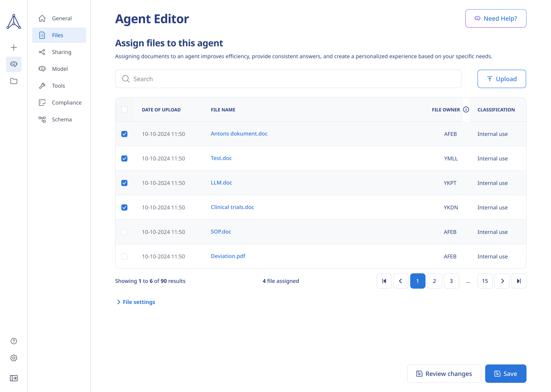The width and height of the screenshot is (551, 392).
Task: Open the Test.doc file link
Action: coord(221,158)
